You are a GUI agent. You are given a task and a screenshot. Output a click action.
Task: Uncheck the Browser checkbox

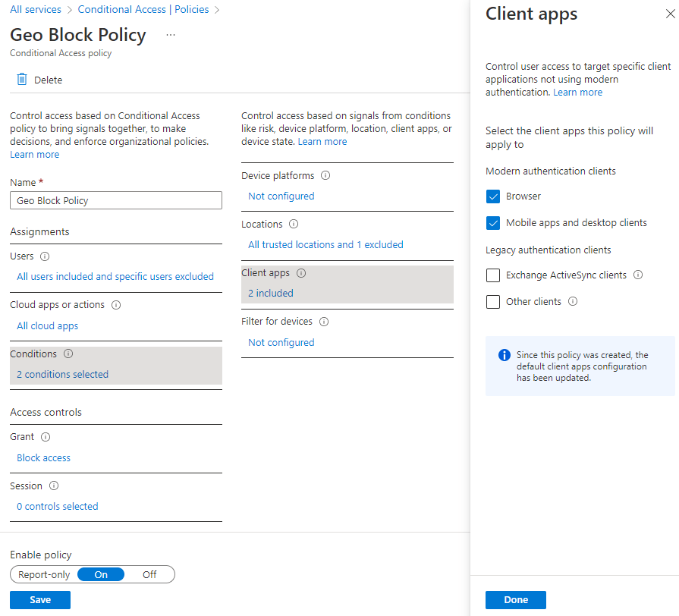493,196
